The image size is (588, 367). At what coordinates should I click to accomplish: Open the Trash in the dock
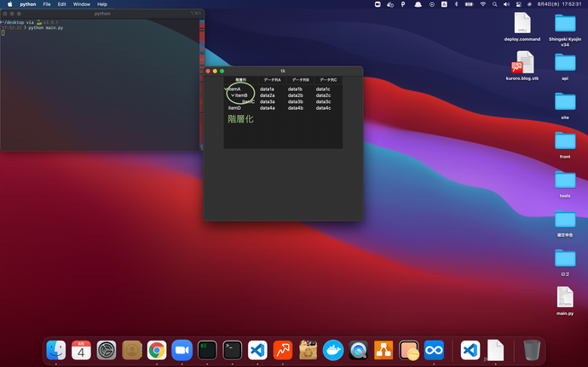pyautogui.click(x=532, y=350)
